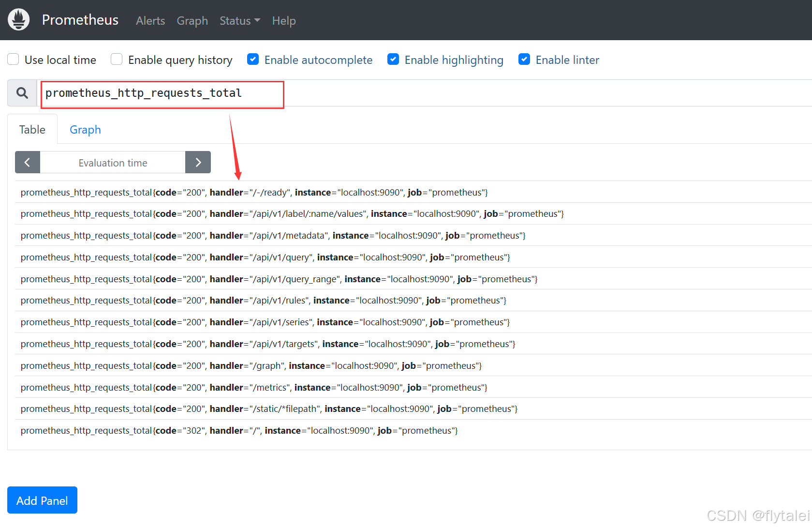
Task: Select the row with handler "/graph"
Action: pyautogui.click(x=413, y=365)
